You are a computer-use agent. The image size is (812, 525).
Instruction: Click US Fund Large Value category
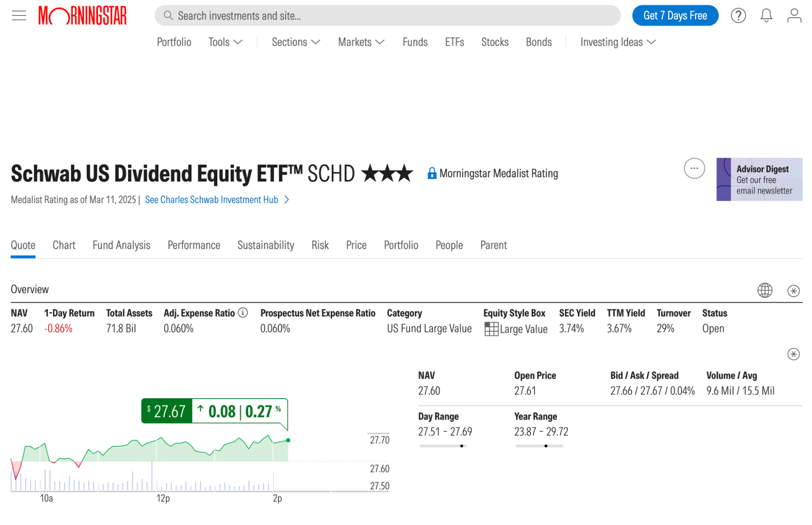pyautogui.click(x=429, y=328)
